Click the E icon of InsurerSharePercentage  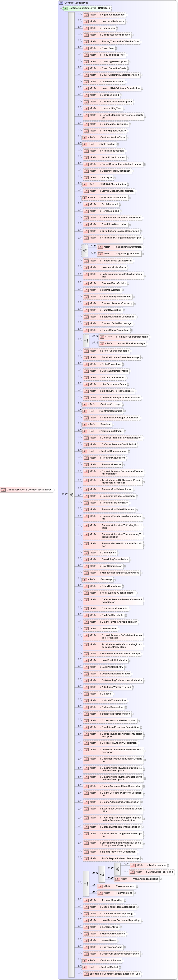tap(102, 344)
